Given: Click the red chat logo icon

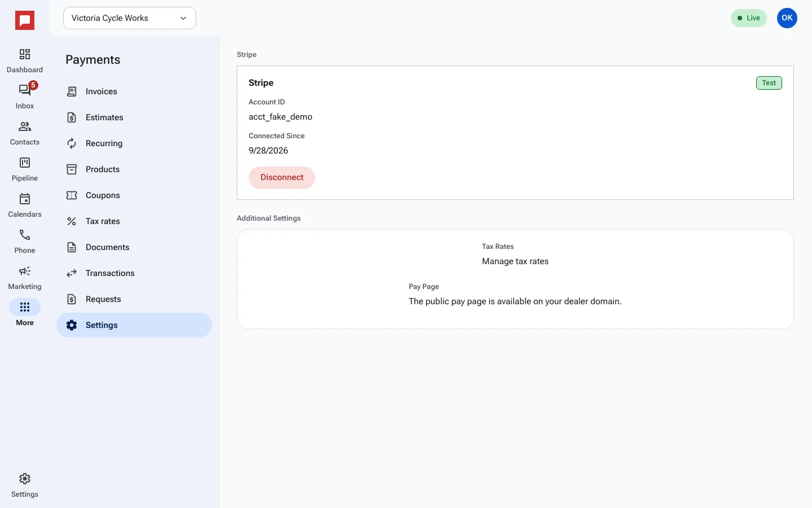Looking at the screenshot, I should [25, 20].
